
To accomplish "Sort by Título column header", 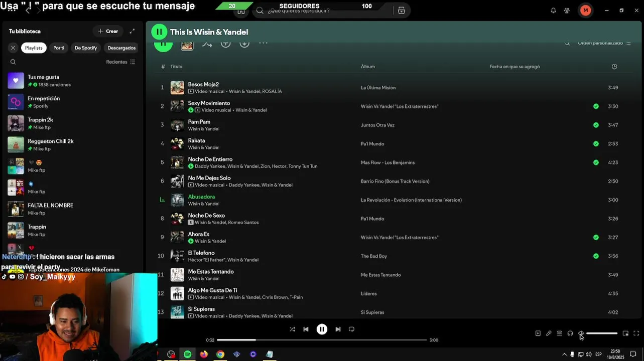I will (x=176, y=67).
